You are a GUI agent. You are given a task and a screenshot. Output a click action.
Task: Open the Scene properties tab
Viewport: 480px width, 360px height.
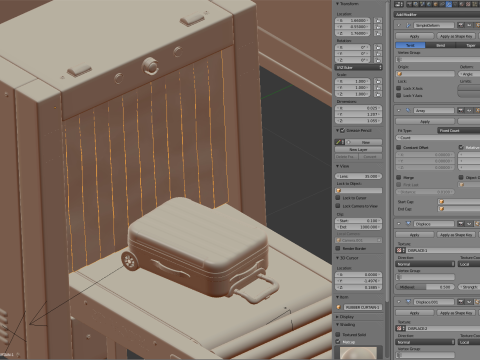point(422,4)
